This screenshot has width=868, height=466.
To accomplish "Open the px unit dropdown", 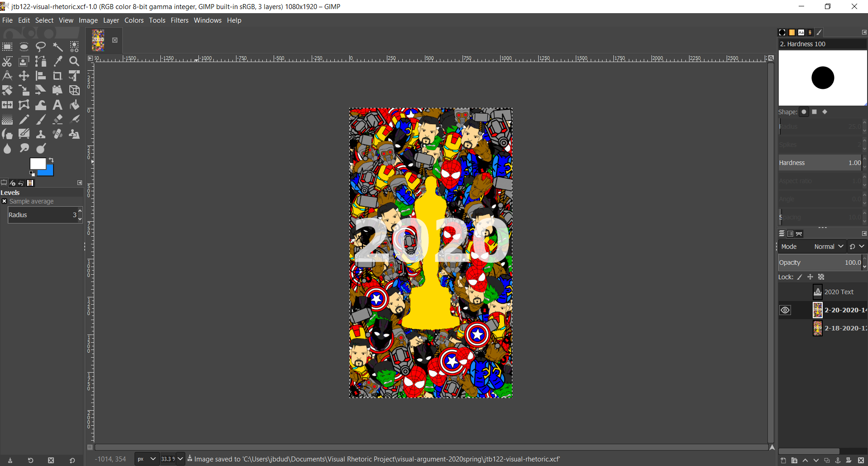I will (147, 459).
